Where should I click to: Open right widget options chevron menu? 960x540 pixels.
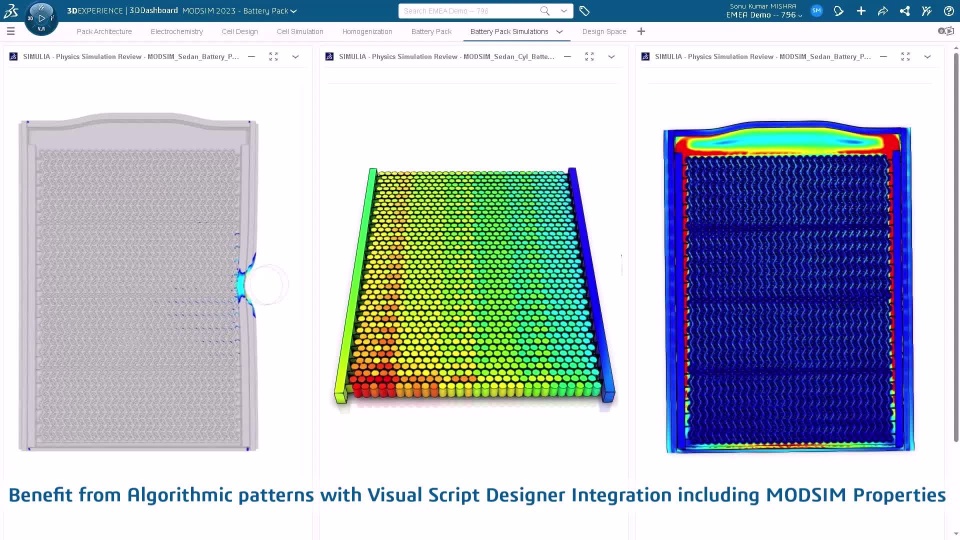928,56
